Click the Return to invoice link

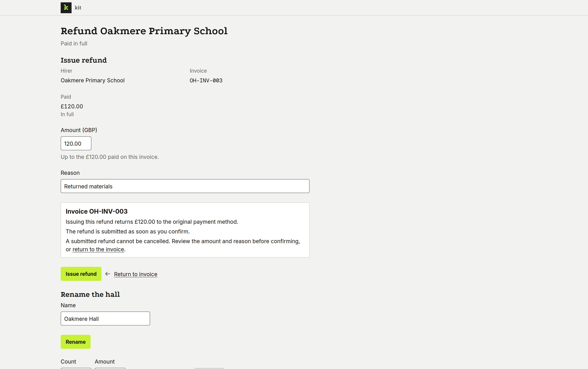[136, 274]
